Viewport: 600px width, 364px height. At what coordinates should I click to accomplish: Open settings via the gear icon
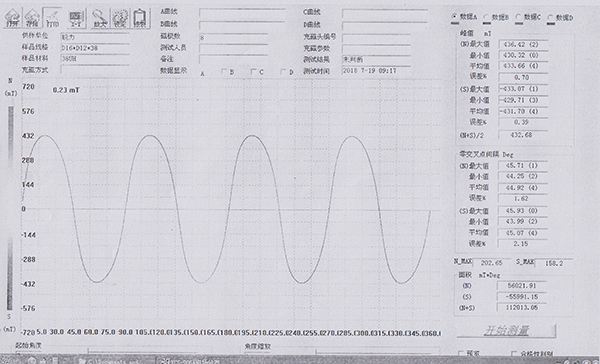[x=120, y=18]
